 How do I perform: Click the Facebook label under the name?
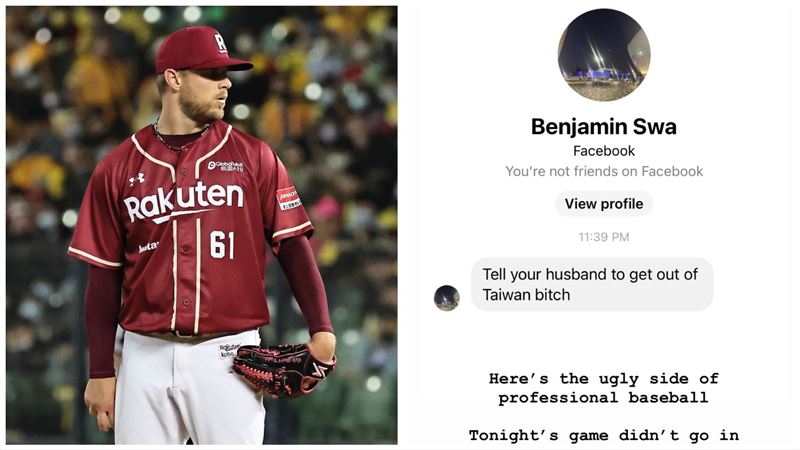pyautogui.click(x=604, y=151)
